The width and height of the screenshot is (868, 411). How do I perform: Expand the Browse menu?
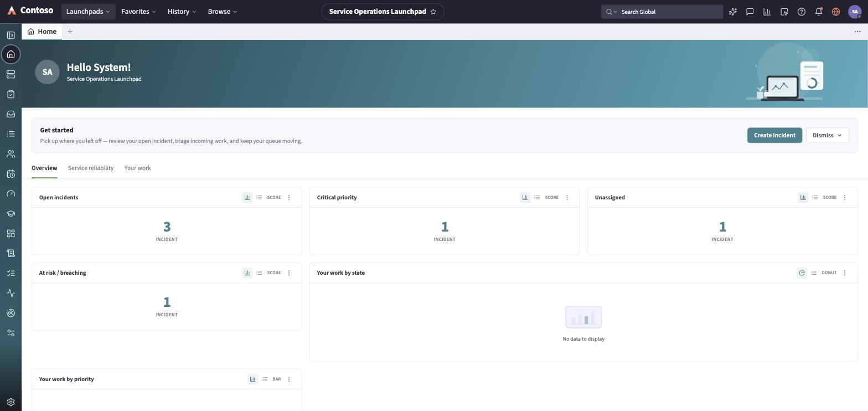[x=223, y=12]
